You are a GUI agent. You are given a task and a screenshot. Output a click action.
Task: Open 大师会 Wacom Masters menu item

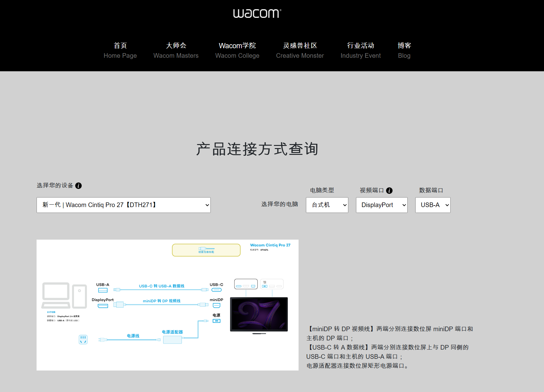(x=176, y=50)
